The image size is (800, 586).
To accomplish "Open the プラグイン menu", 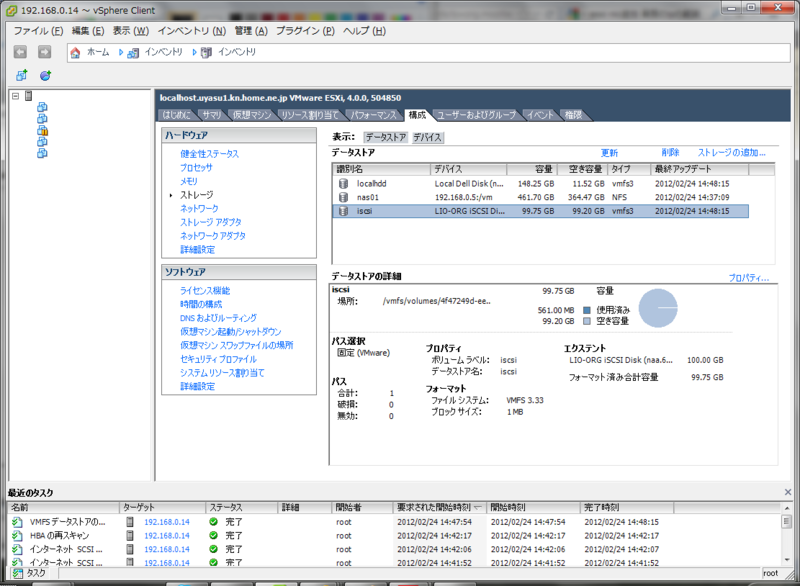I will coord(305,31).
